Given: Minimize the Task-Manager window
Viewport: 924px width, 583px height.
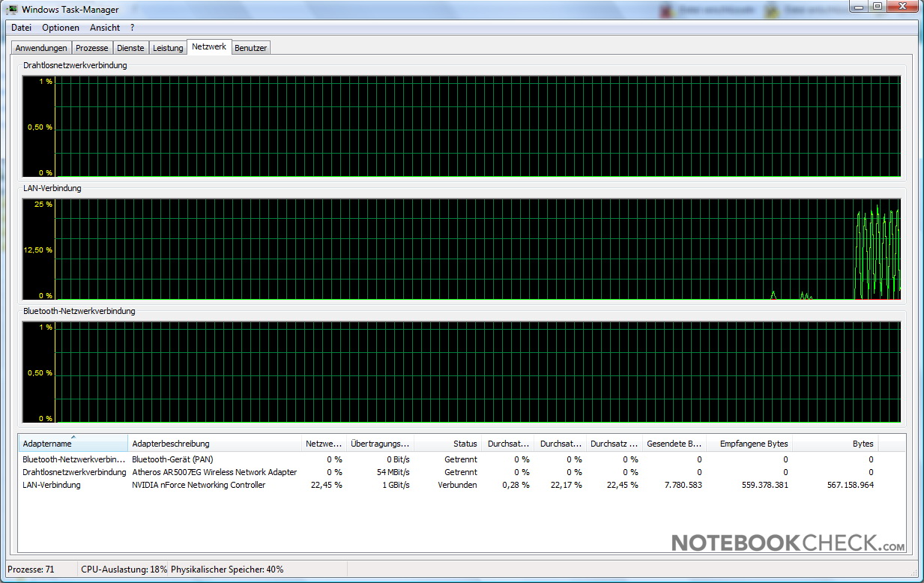Looking at the screenshot, I should click(x=860, y=7).
